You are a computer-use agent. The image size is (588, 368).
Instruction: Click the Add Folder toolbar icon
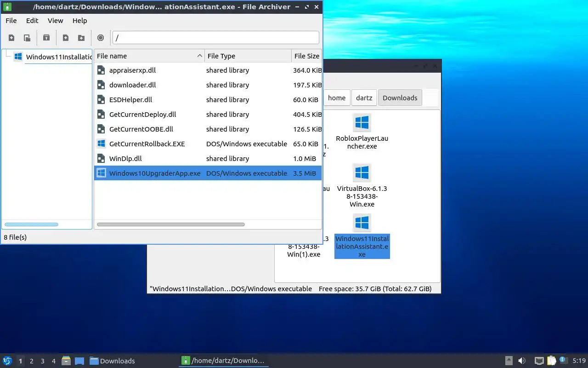pyautogui.click(x=81, y=38)
